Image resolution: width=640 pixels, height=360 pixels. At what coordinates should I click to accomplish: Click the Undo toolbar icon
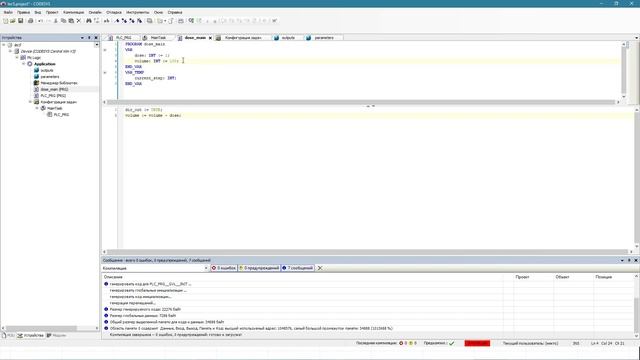coord(40,21)
